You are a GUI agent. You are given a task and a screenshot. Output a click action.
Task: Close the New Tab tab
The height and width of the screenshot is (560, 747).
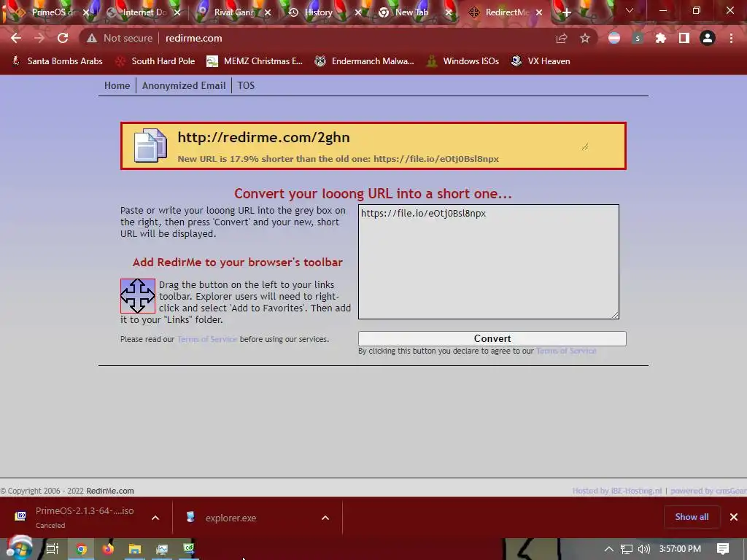tap(449, 12)
